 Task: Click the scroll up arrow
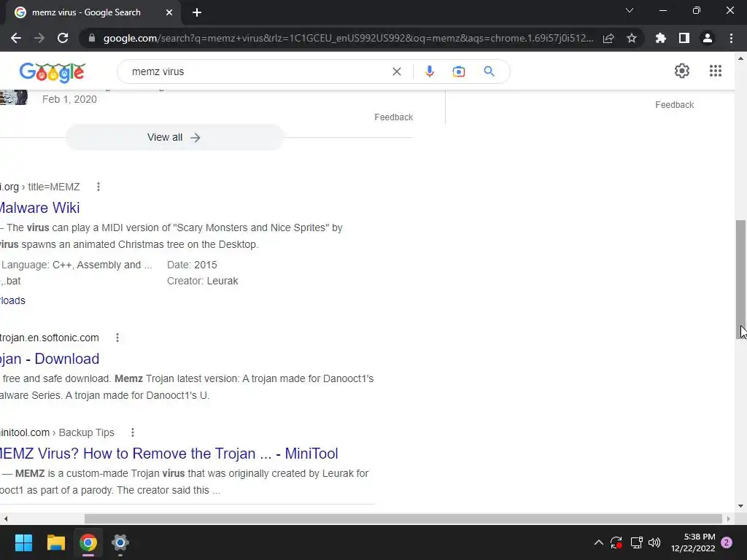tap(740, 58)
